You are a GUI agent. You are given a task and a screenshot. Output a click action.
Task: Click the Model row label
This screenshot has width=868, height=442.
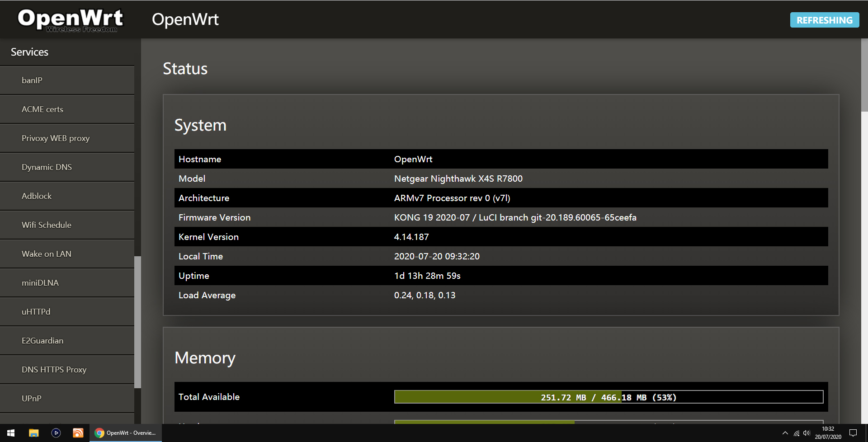[x=192, y=179]
